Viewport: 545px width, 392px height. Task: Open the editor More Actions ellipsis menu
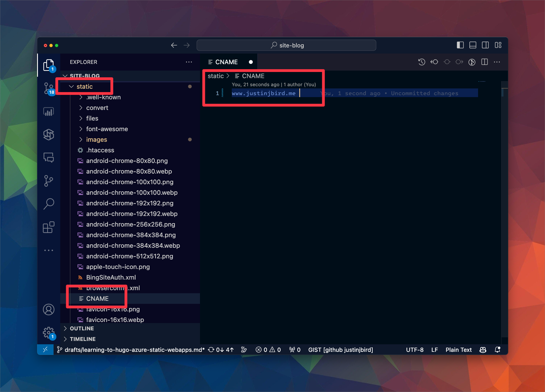(x=497, y=62)
